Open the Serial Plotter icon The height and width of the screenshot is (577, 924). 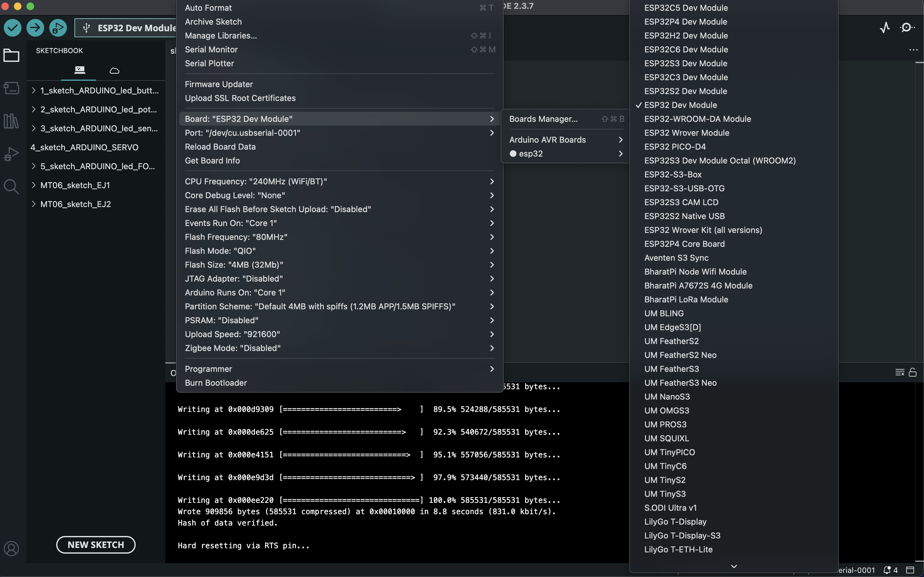coord(885,27)
